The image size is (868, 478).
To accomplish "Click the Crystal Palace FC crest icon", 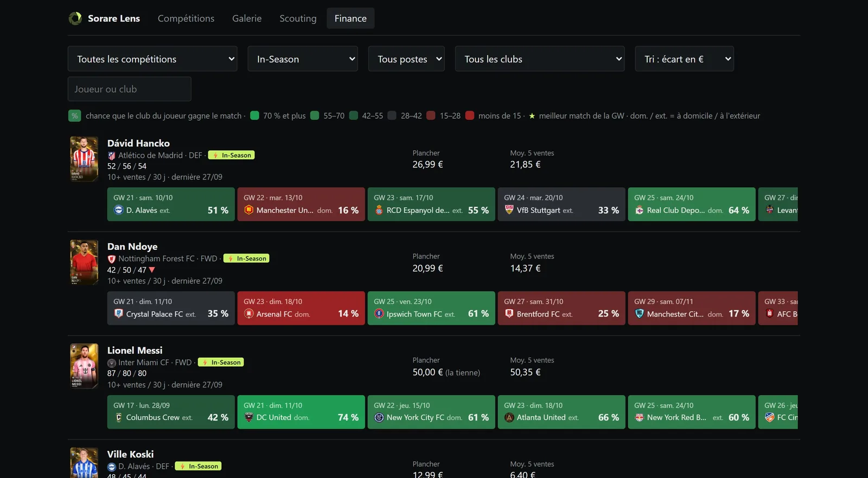I will 119,314.
